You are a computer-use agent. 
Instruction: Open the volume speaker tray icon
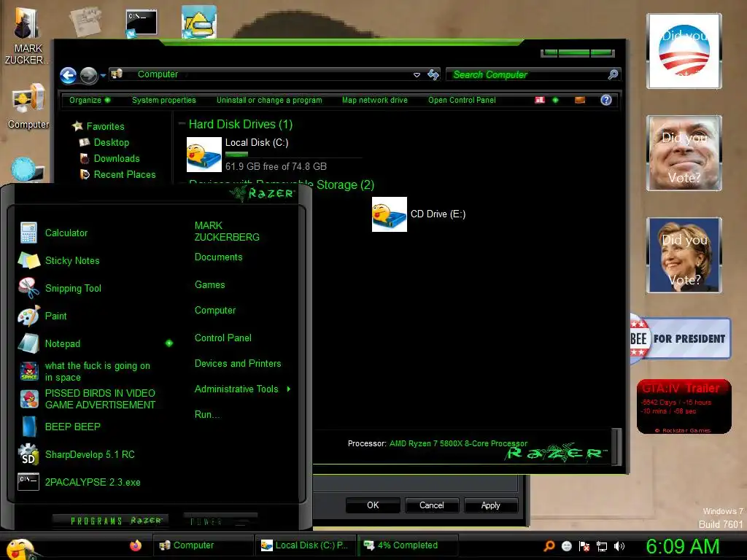pyautogui.click(x=619, y=546)
